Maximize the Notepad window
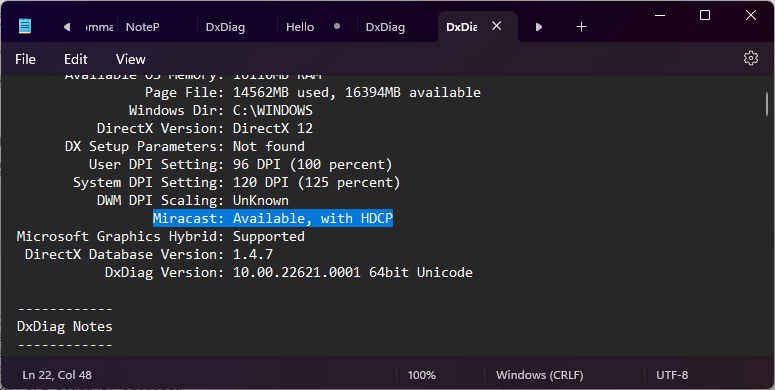775x390 pixels. tap(705, 15)
